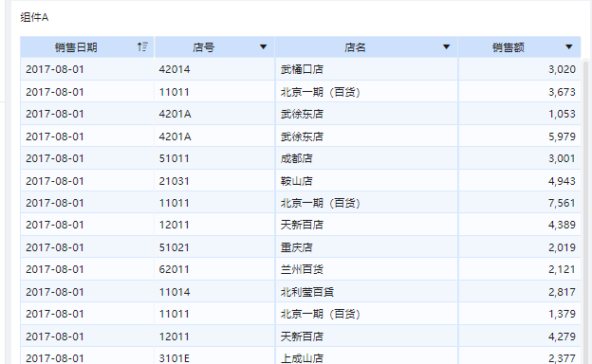Select store number cell 11014

214,292
